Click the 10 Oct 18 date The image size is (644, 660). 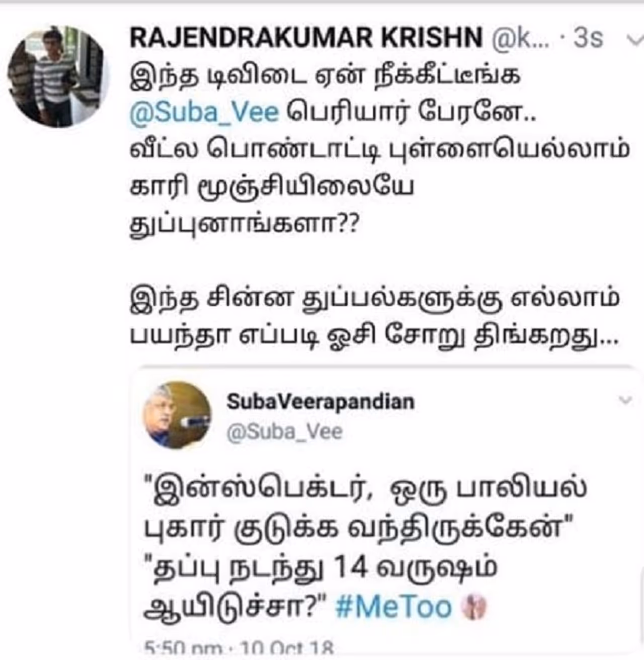pos(287,646)
